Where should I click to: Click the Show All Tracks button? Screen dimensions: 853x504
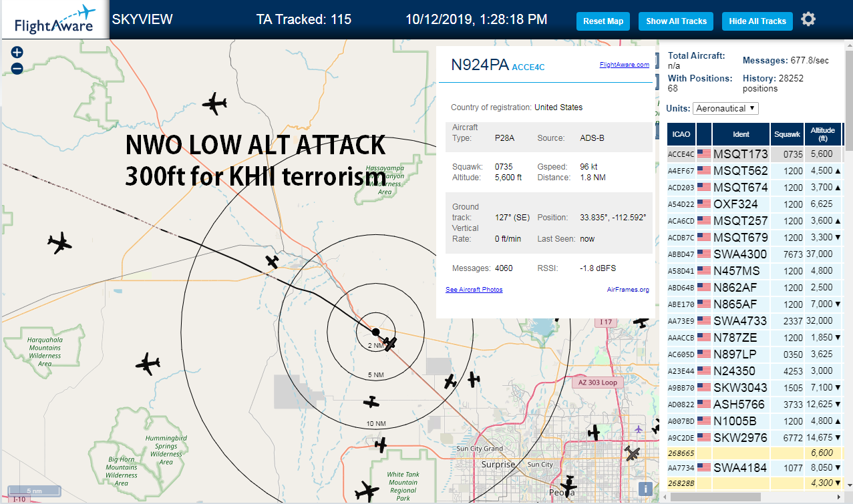676,21
